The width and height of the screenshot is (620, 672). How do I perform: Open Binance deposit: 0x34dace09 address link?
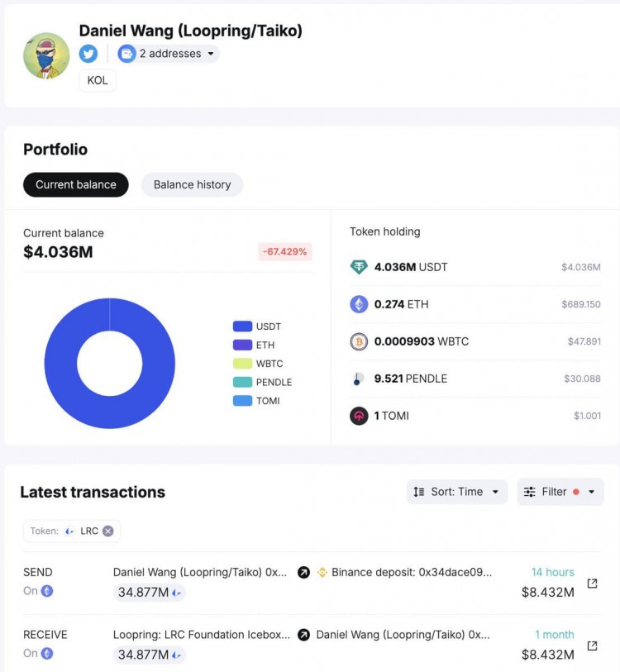coord(412,573)
